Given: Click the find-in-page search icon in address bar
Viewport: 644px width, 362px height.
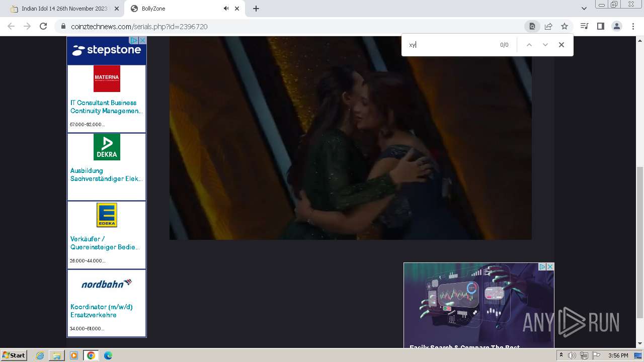Looking at the screenshot, I should (532, 26).
